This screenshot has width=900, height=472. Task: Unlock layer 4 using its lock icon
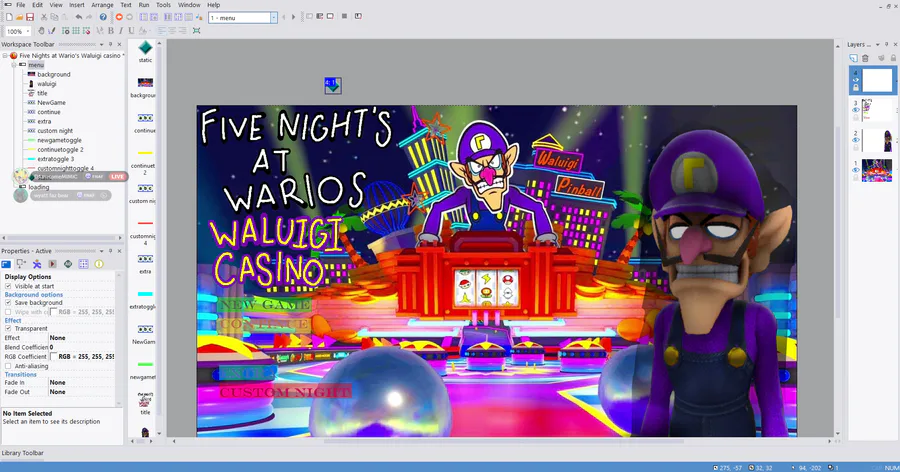856,88
